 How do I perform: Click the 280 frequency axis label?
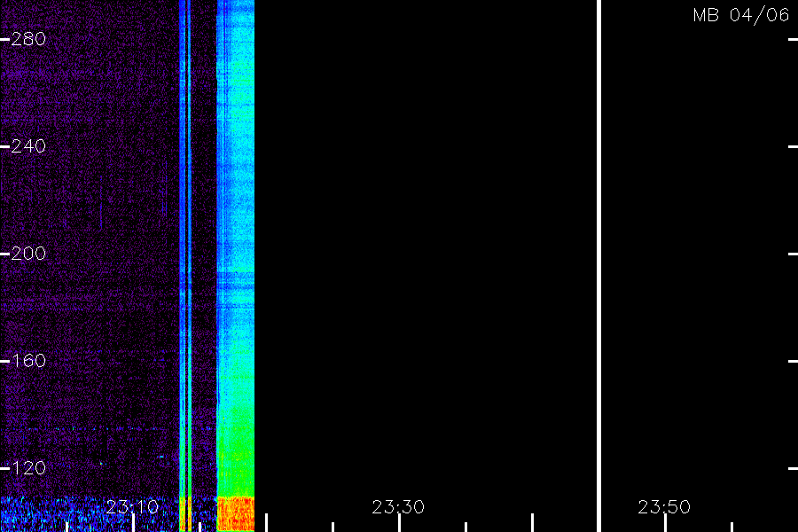[x=28, y=39]
